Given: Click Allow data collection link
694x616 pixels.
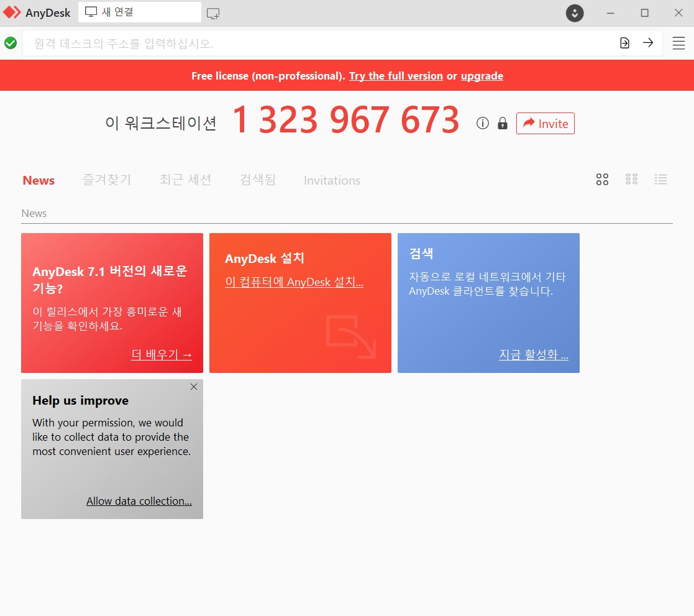Looking at the screenshot, I should point(139,501).
